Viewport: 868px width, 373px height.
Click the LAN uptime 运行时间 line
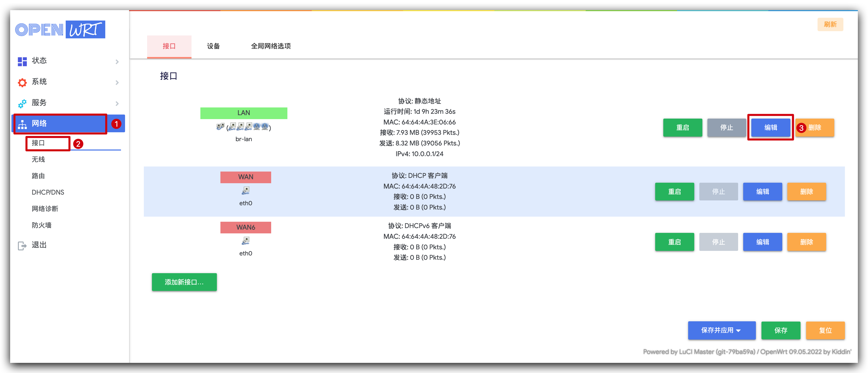click(420, 111)
